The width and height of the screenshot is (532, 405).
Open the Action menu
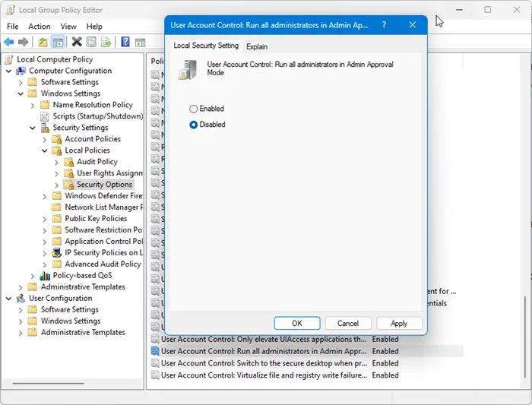40,26
